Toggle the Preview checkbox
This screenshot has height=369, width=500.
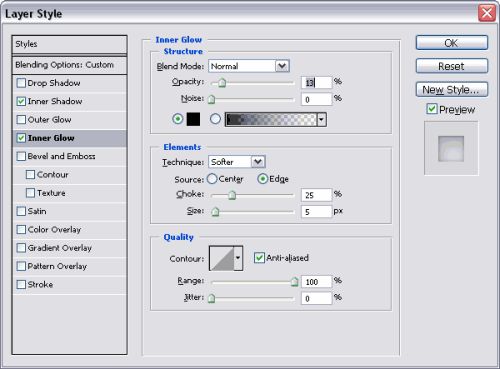[432, 109]
